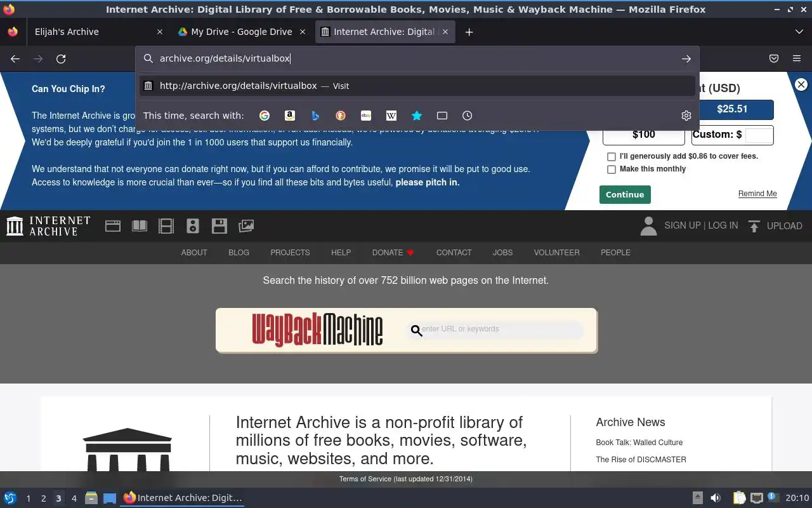Open the system start menu icon

tap(10, 498)
